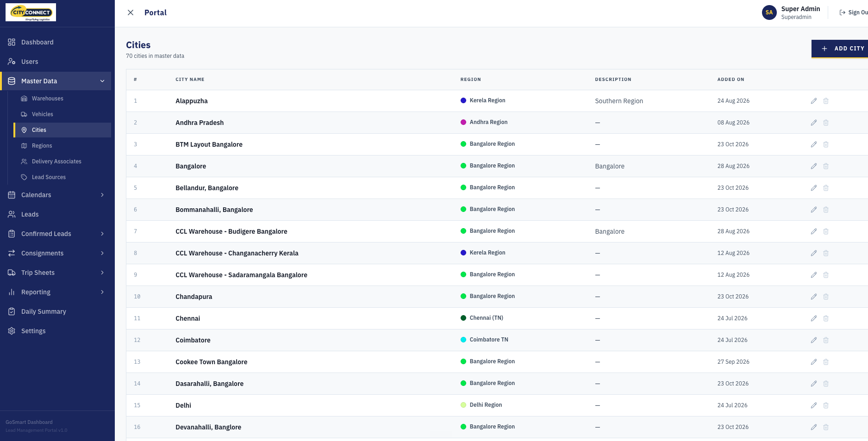
Task: Open the Lead Sources page
Action: click(x=62, y=177)
